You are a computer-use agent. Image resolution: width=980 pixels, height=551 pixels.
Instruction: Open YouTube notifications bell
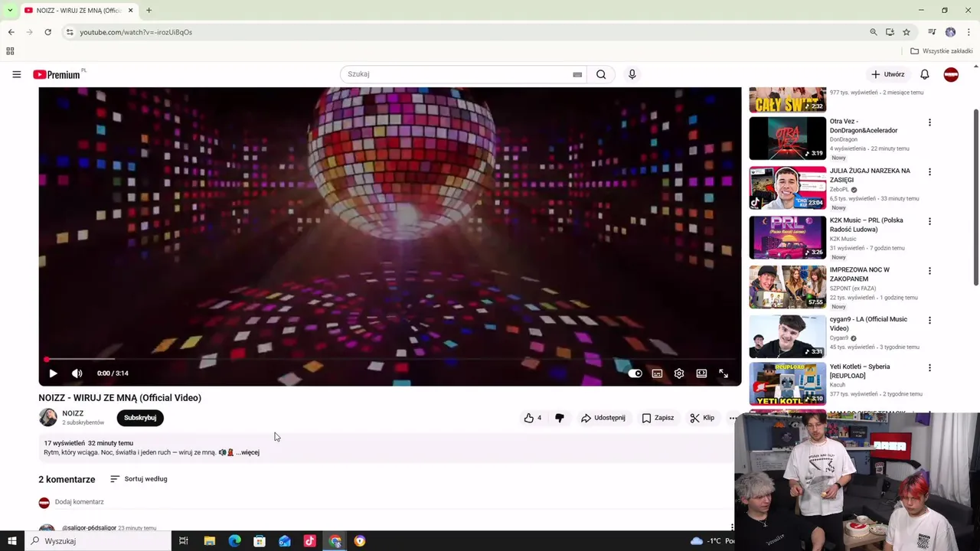(924, 74)
